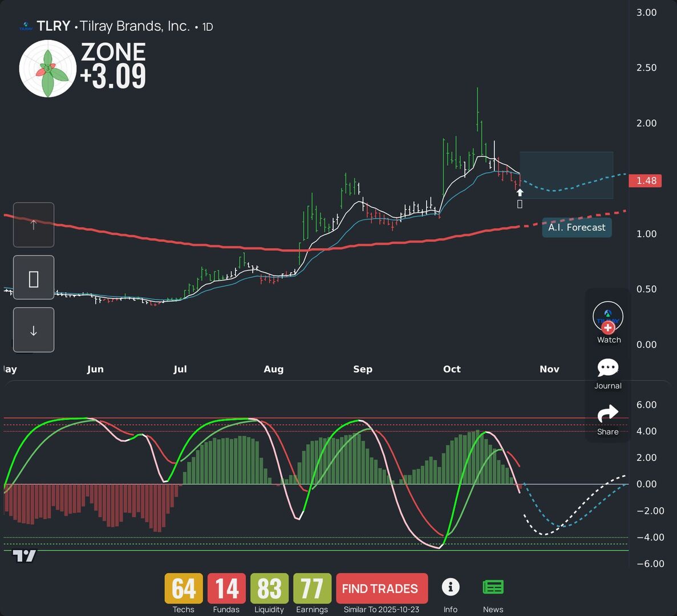The image size is (677, 616).
Task: Click the Nov label on time axis
Action: (x=549, y=369)
